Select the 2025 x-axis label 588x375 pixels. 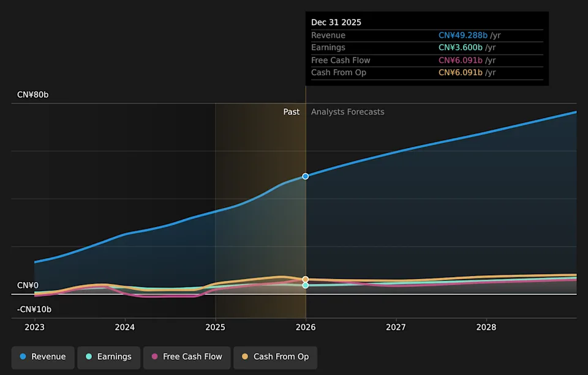(x=216, y=327)
